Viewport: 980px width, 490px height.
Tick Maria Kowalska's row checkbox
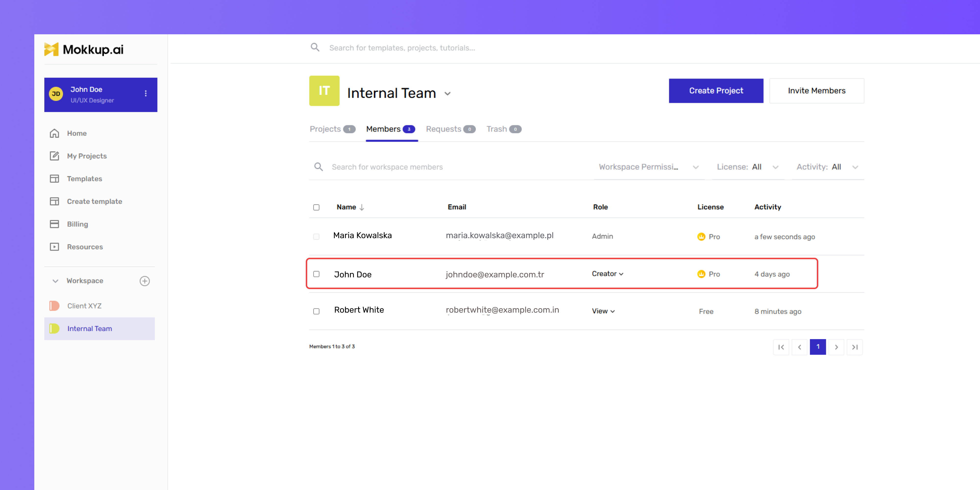tap(316, 237)
